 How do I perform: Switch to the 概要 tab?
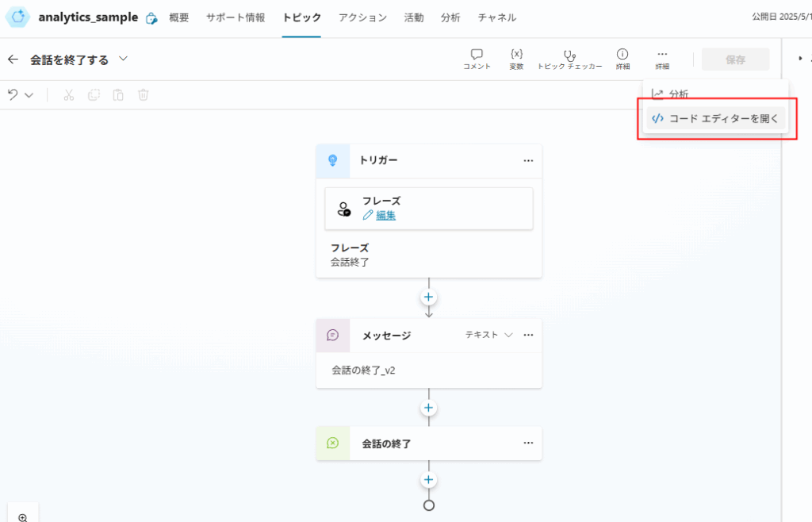click(x=178, y=17)
